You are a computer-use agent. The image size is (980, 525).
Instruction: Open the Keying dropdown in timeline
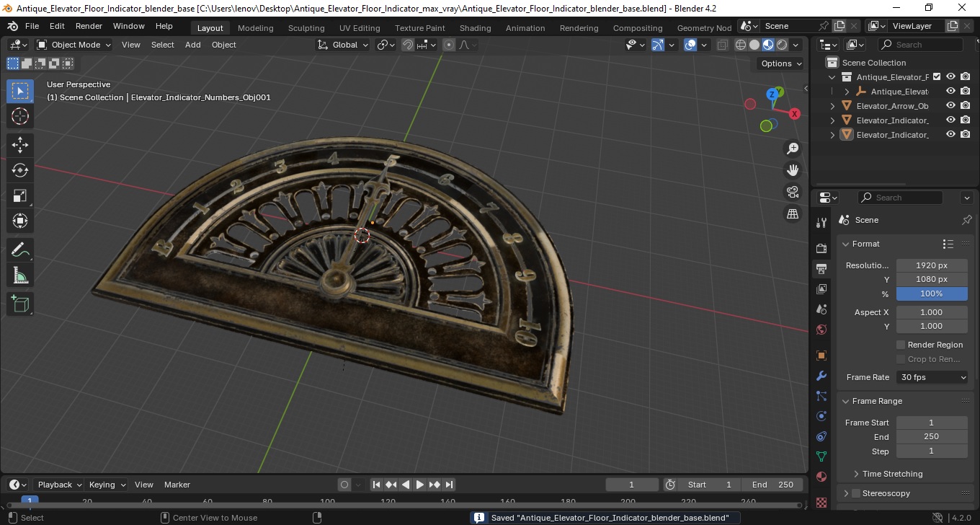107,485
